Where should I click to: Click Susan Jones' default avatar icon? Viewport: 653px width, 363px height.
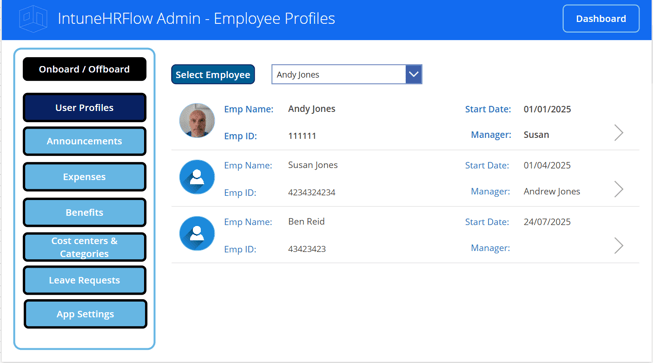coord(197,177)
